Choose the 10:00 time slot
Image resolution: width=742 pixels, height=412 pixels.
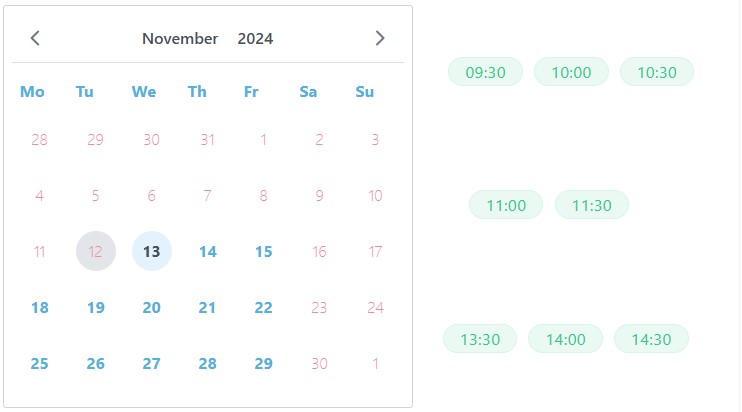571,72
